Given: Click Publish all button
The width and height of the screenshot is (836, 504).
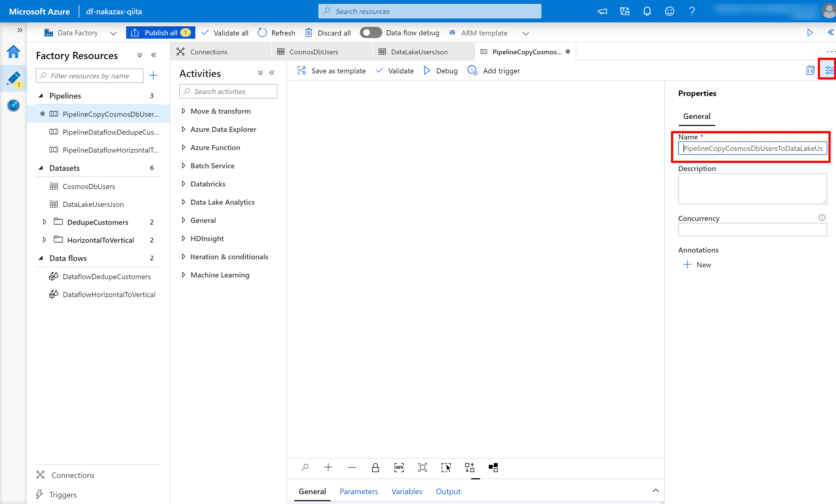Looking at the screenshot, I should click(161, 32).
